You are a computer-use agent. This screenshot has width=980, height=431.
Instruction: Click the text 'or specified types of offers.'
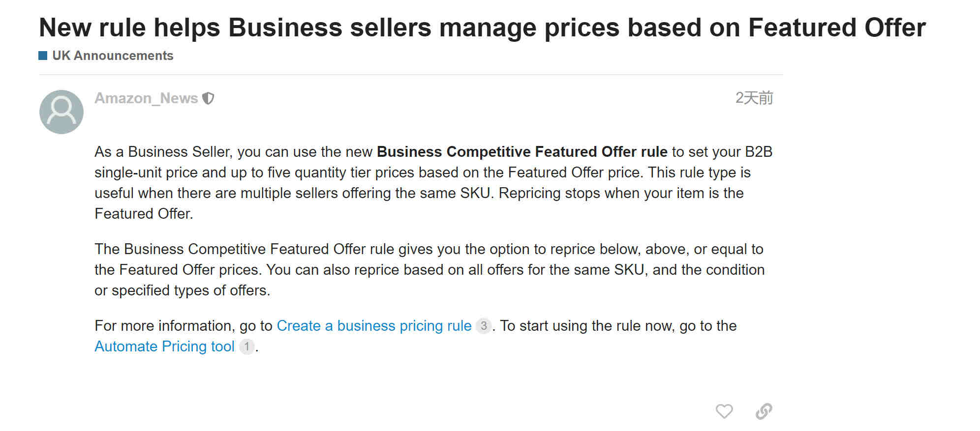[182, 290]
